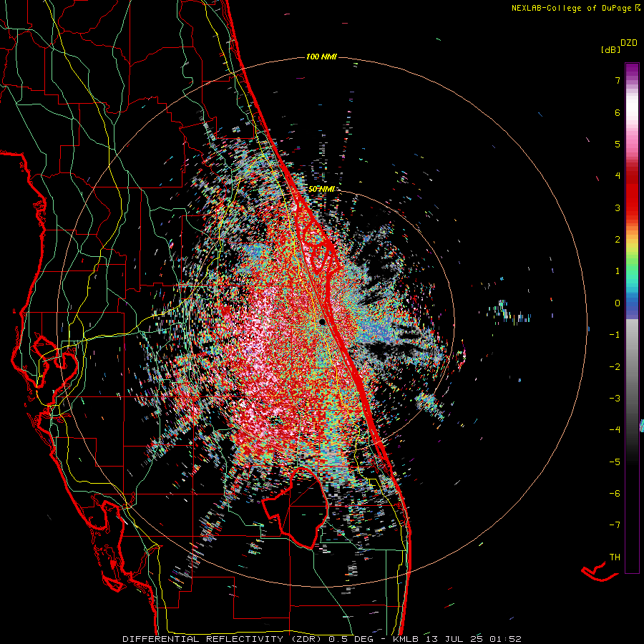Image resolution: width=644 pixels, height=644 pixels.
Task: Click the ZDR color scale bar
Action: point(632,318)
